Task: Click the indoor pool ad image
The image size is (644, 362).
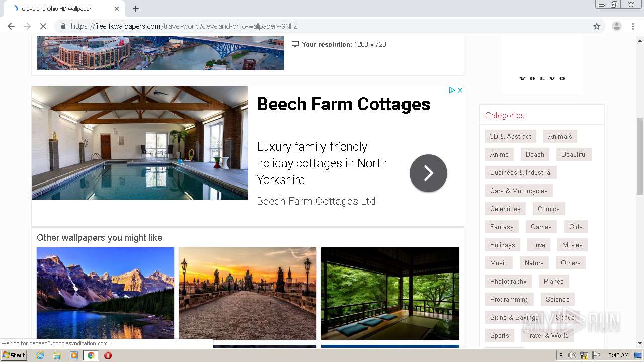Action: [x=140, y=143]
